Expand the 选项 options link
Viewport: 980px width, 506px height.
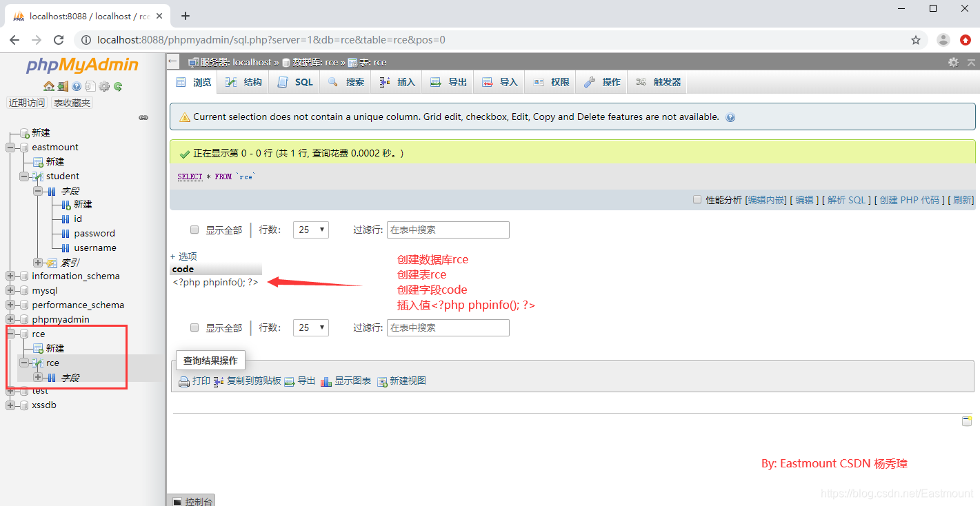[x=183, y=256]
